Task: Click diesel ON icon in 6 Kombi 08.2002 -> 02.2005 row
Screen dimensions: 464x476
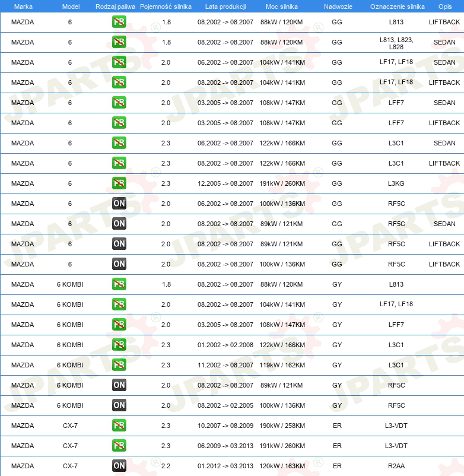Action: (119, 405)
